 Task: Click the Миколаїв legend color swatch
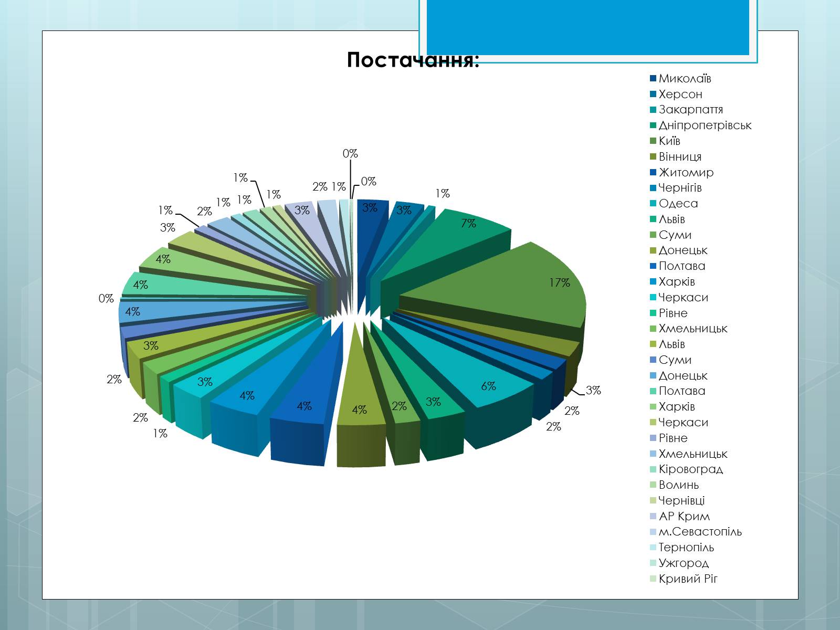653,79
